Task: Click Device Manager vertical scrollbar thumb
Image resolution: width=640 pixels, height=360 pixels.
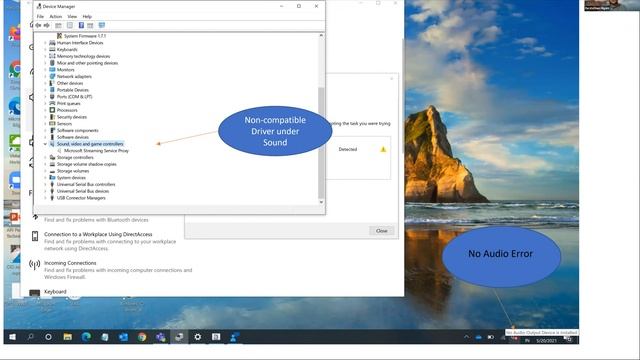Action: (x=321, y=143)
